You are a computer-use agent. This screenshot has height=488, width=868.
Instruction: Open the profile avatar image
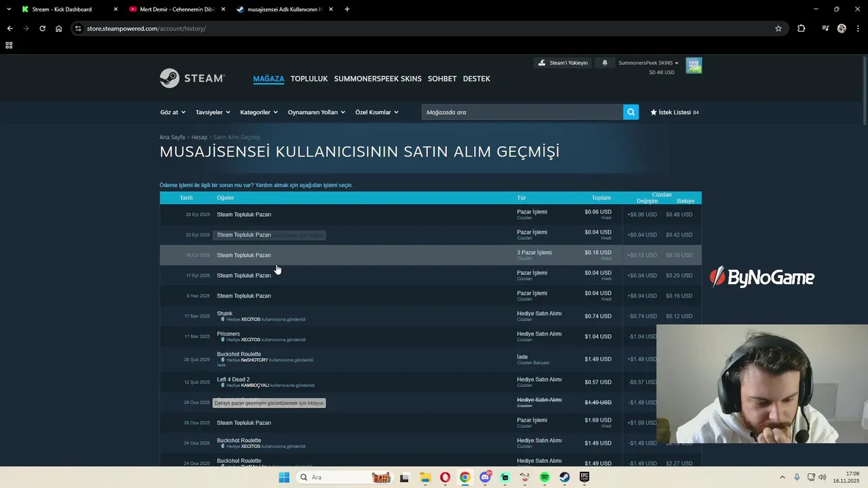coord(694,66)
